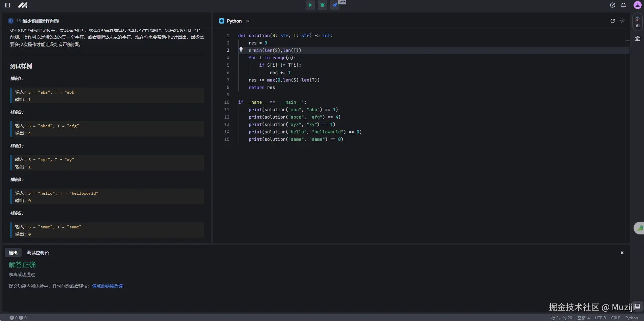Click the lightbulb quick-fix icon on line 3

pos(241,50)
